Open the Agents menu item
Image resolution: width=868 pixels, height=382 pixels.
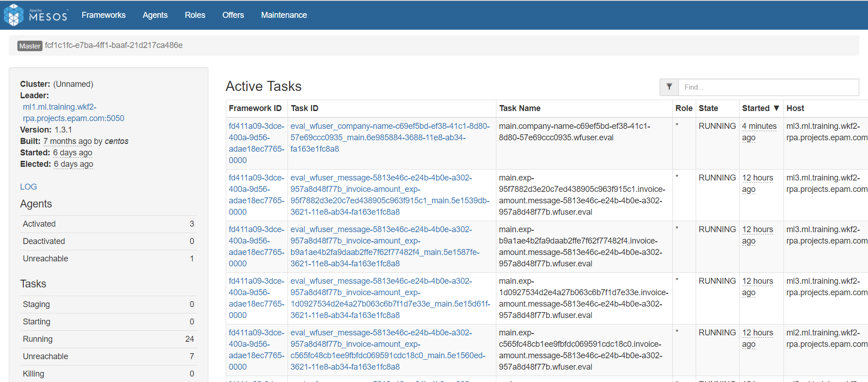click(x=155, y=15)
